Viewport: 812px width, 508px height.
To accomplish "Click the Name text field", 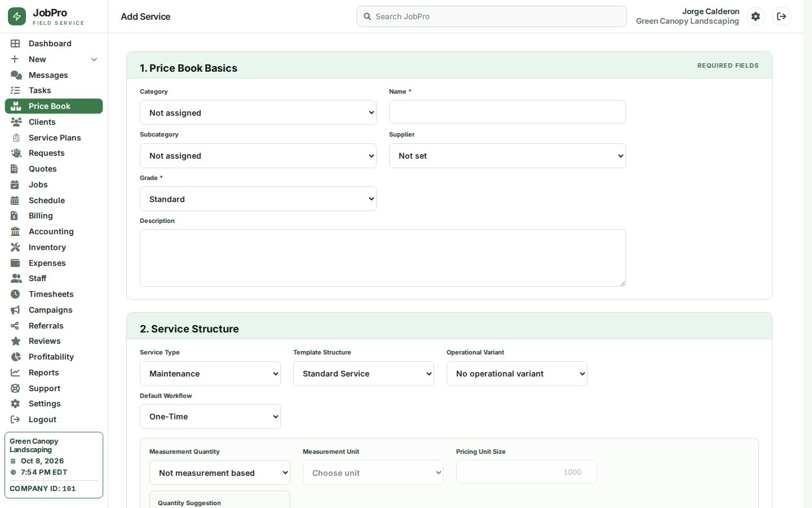I will 507,112.
